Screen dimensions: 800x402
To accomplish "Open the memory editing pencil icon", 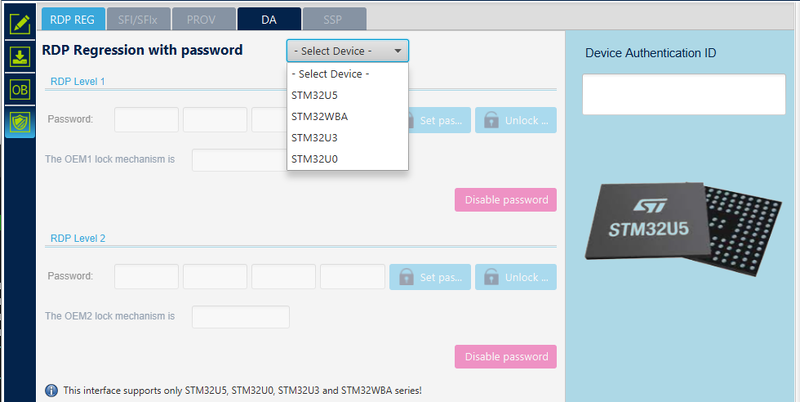I will 20,23.
